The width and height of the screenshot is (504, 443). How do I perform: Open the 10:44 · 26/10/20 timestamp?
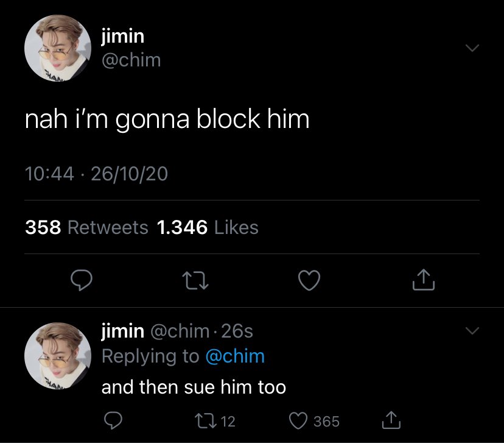[96, 174]
